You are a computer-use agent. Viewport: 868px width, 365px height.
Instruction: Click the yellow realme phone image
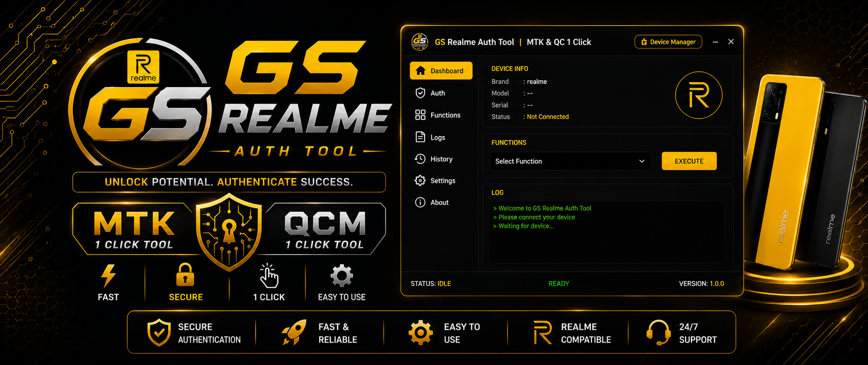coord(789,173)
